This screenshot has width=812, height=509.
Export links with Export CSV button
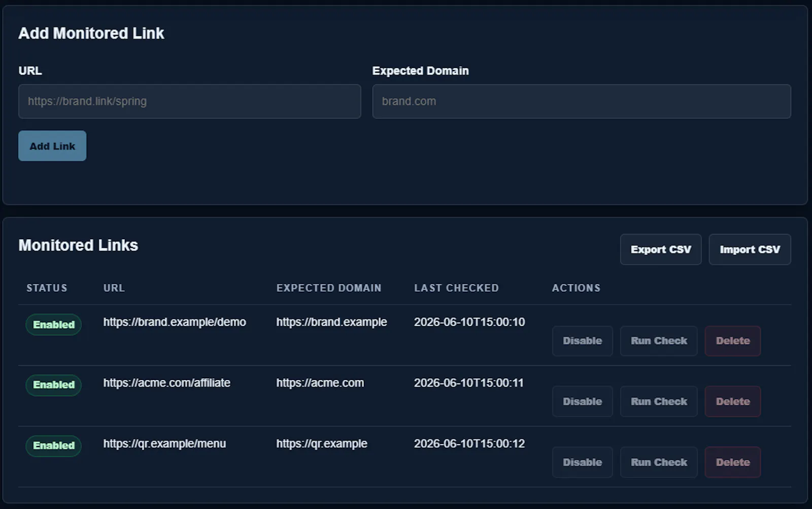tap(661, 249)
